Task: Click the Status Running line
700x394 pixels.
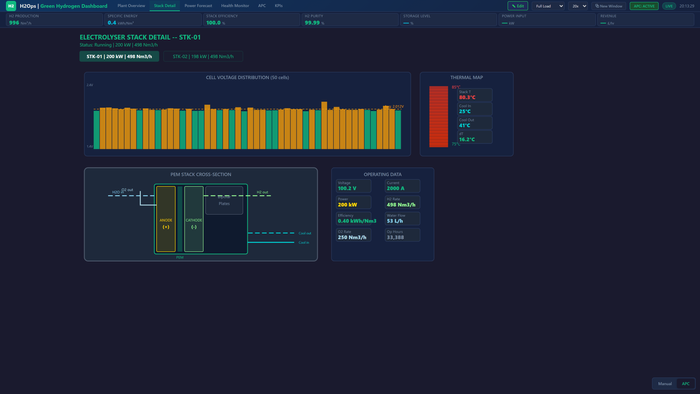Action: point(119,45)
